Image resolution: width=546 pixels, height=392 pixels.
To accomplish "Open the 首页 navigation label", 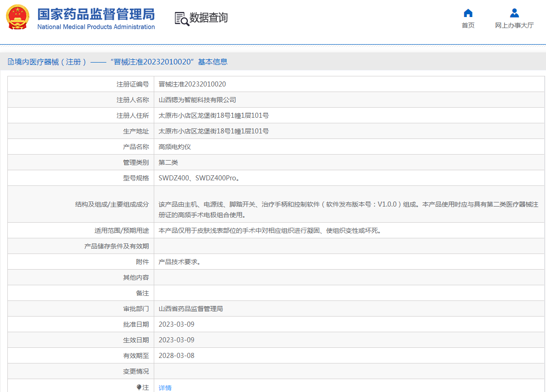I will [468, 26].
